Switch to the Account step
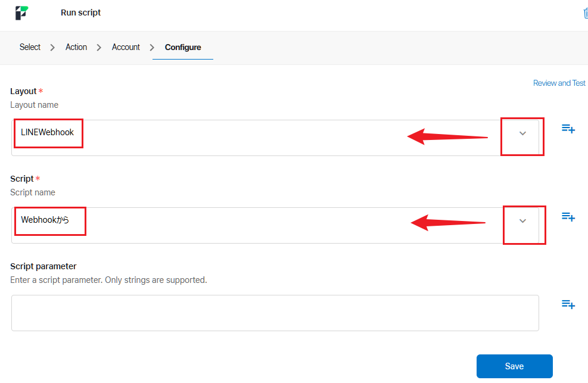This screenshot has height=383, width=588. click(126, 46)
